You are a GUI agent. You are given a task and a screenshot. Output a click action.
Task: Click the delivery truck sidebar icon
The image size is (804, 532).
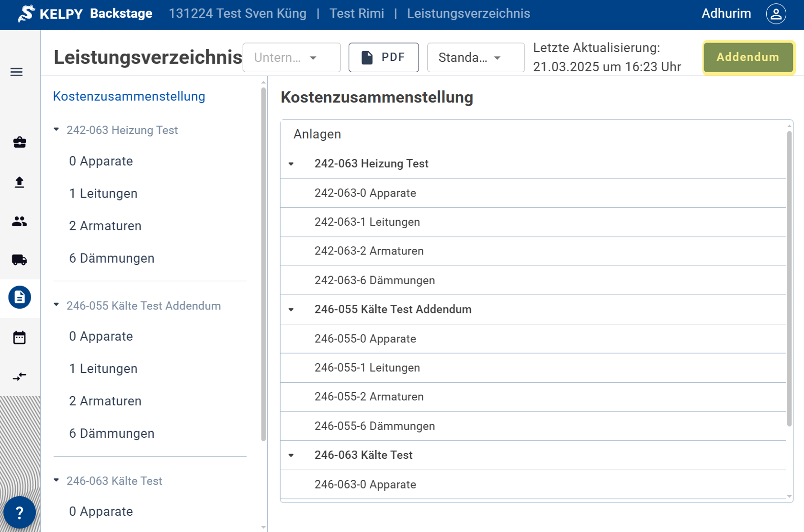(20, 260)
